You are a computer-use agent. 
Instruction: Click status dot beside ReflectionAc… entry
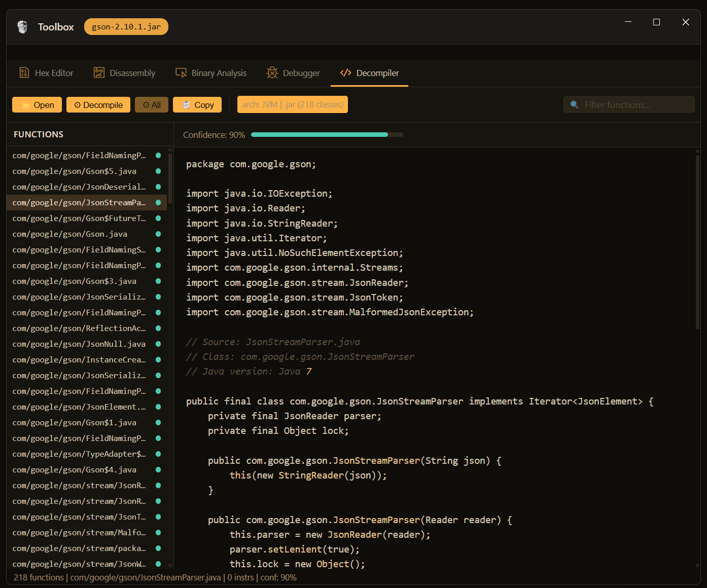tap(158, 328)
